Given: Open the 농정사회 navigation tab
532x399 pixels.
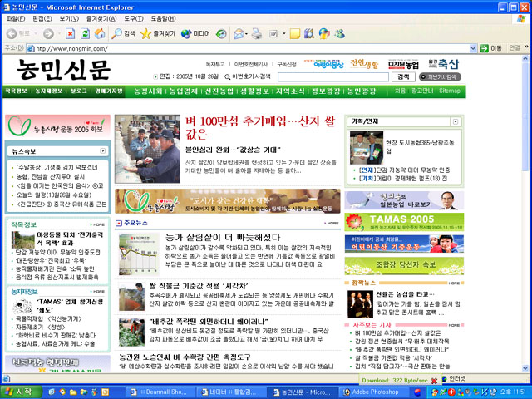Looking at the screenshot, I should (x=148, y=91).
